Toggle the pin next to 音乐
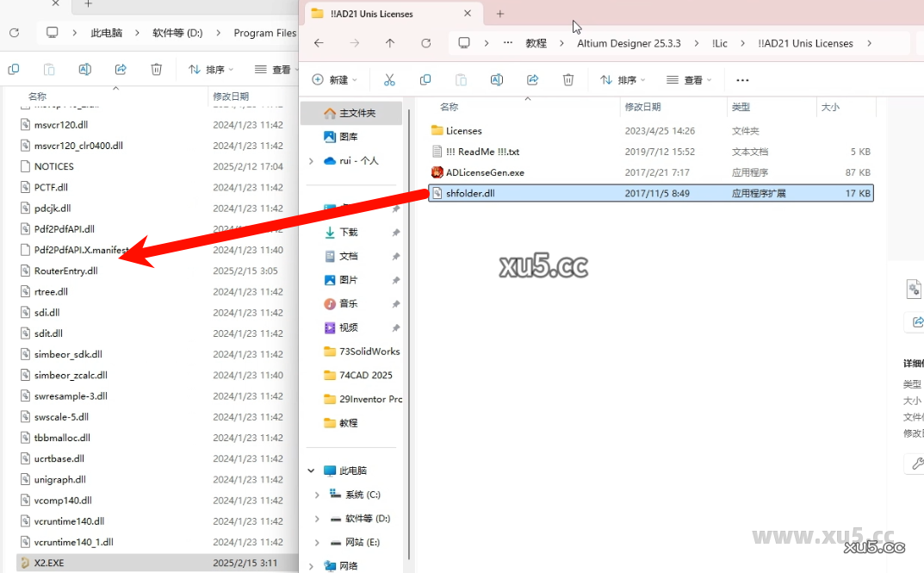The width and height of the screenshot is (924, 573). 394,303
